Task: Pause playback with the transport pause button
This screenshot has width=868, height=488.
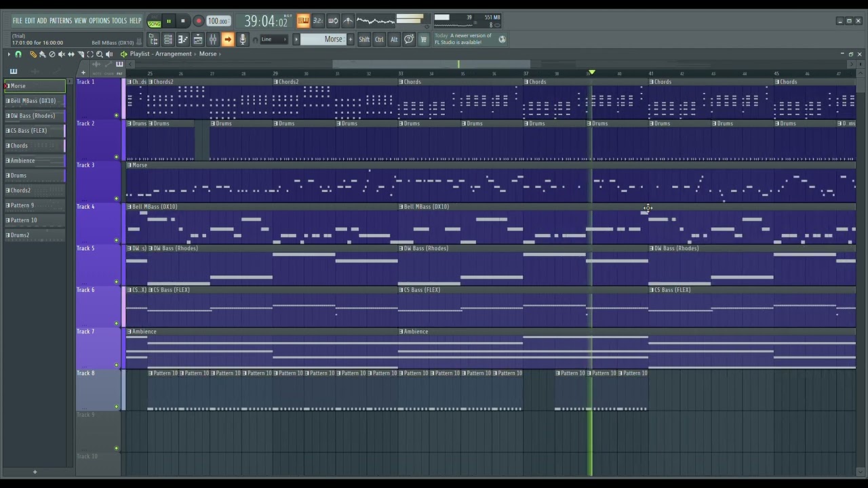Action: tap(169, 21)
